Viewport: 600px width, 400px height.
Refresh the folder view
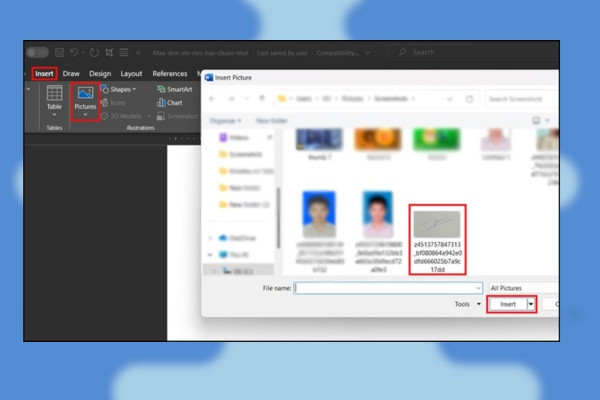(469, 99)
